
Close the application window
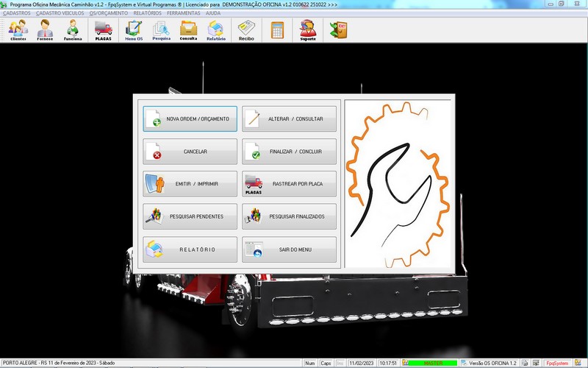577,4
